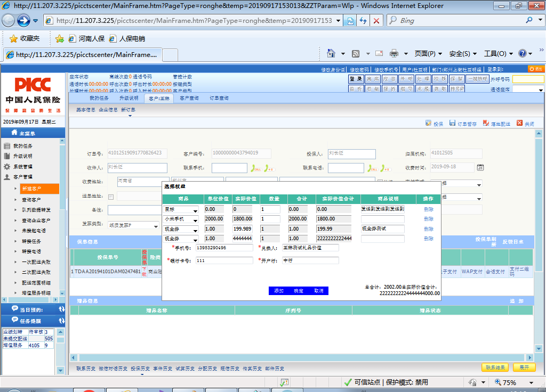Switch to the 客户查询 tab
The image size is (546, 392).
pyautogui.click(x=189, y=99)
